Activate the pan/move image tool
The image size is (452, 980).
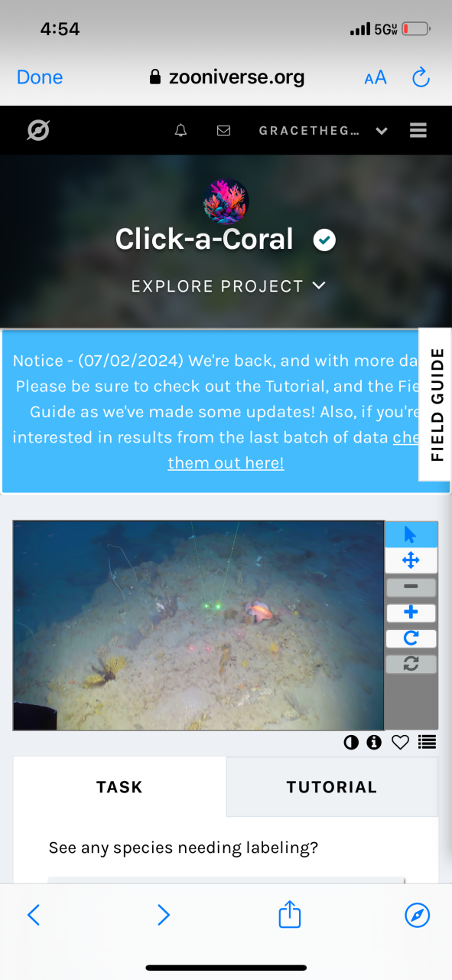point(411,561)
